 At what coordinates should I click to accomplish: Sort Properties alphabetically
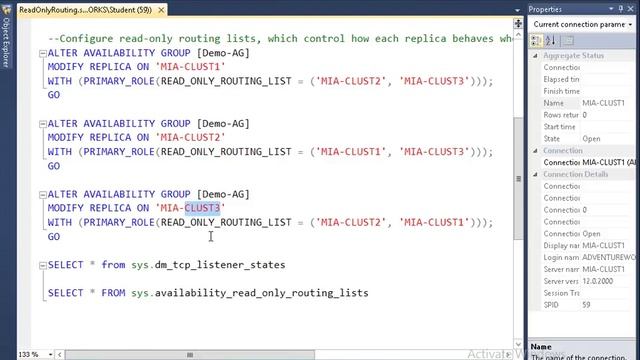click(x=551, y=40)
